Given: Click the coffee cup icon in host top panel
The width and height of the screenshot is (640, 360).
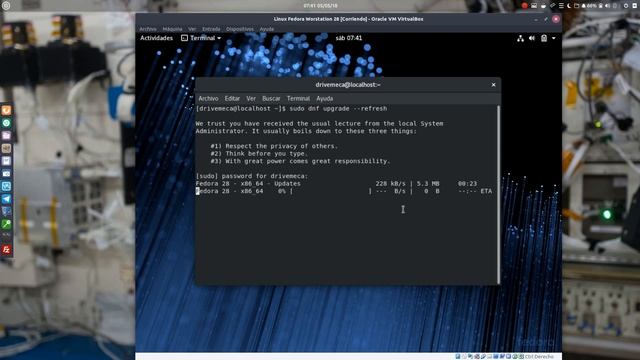Looking at the screenshot, I should (543, 6).
